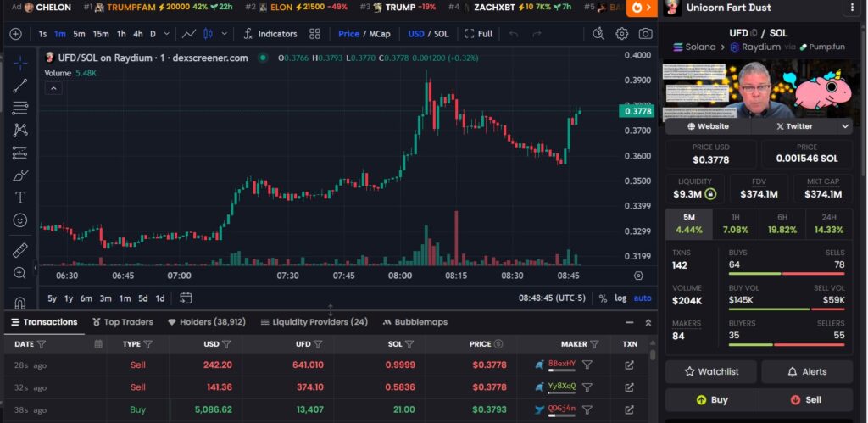
Task: Open the USD column filter
Action: click(226, 344)
